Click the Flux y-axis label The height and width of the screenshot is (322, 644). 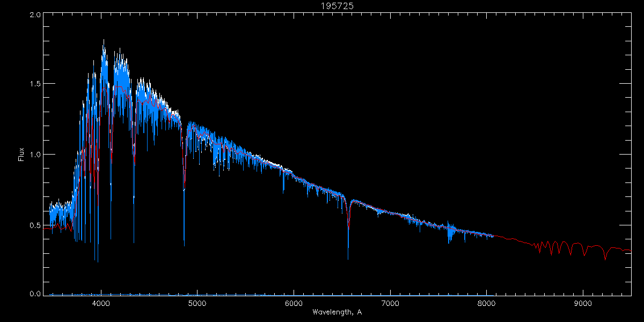(21, 155)
